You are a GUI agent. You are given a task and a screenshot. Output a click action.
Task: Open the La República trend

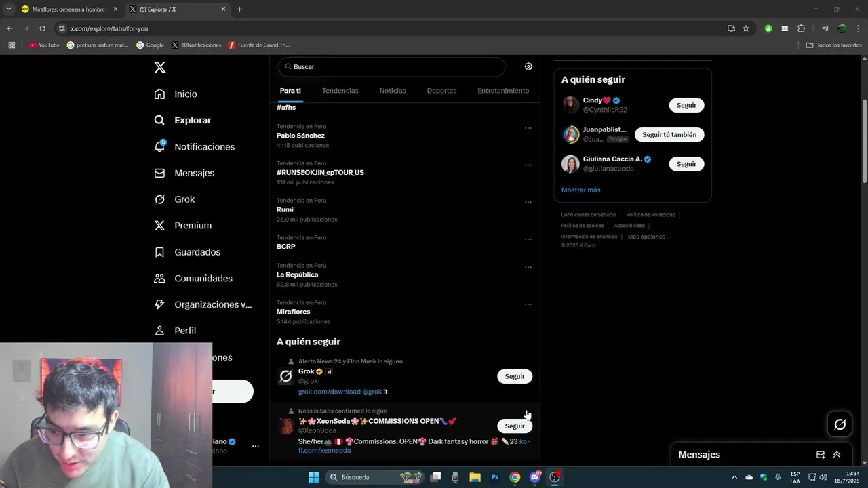click(x=297, y=275)
